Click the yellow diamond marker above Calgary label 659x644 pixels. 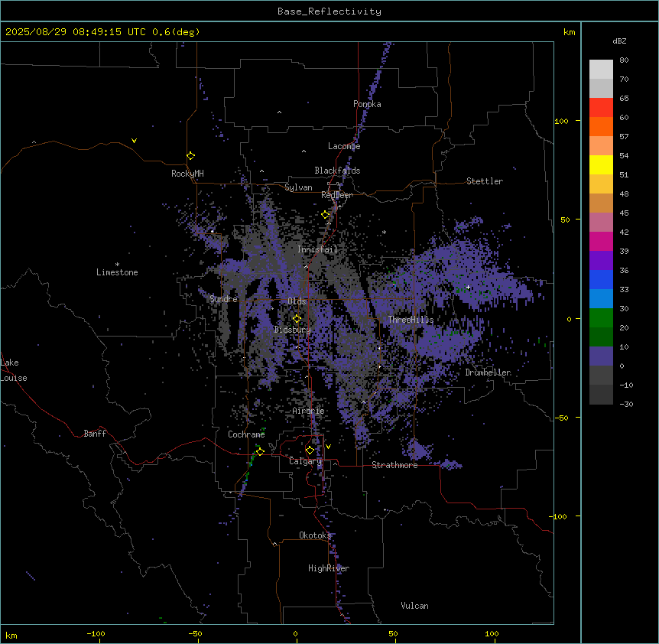(310, 450)
